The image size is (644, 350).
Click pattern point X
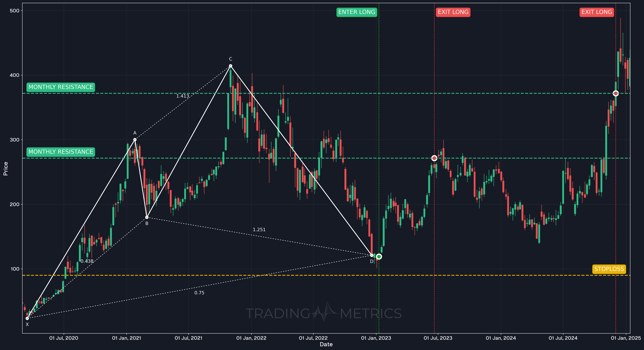(x=27, y=318)
